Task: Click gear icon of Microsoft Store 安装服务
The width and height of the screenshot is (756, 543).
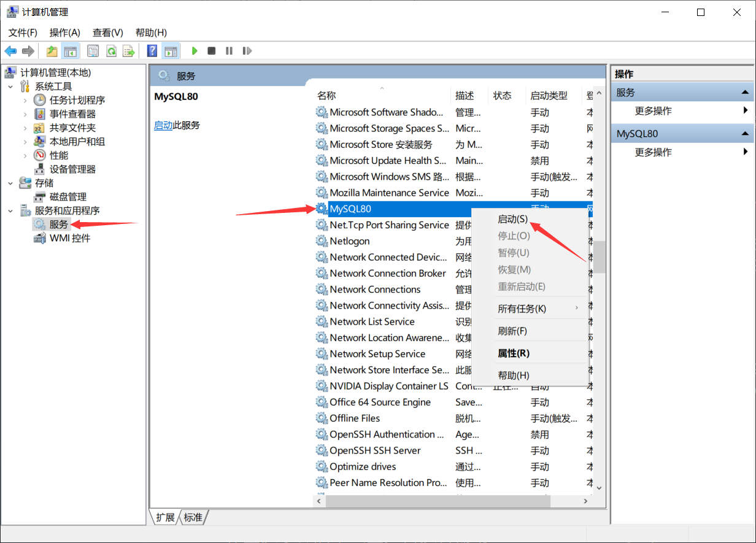Action: click(x=322, y=144)
